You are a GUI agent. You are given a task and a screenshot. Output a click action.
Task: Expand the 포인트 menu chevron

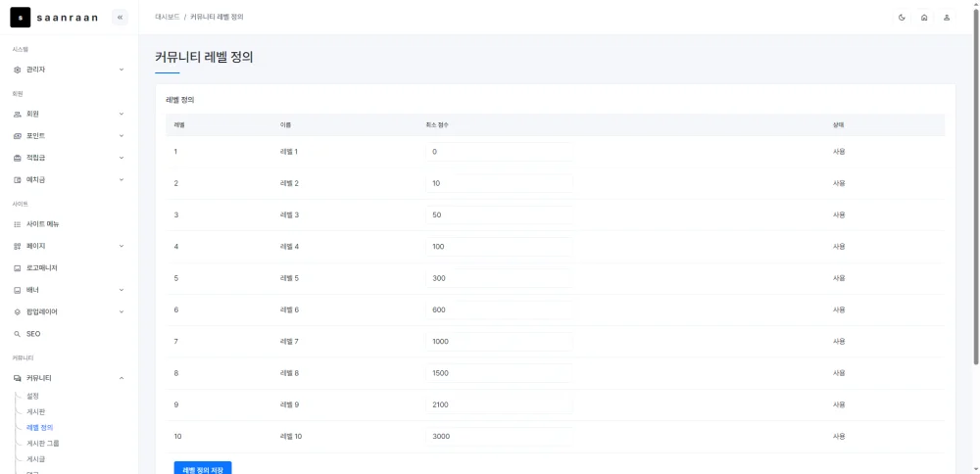122,136
